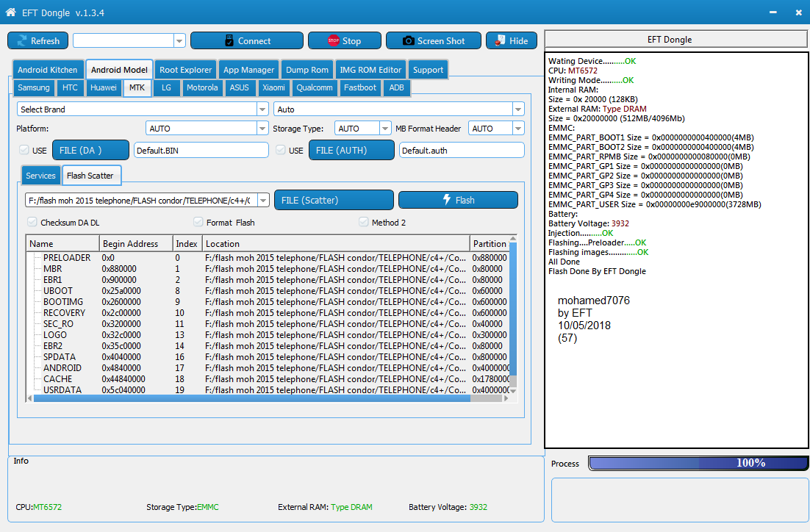Screen dimensions: 810x532
Task: Click the 0x4040000 address cell of SPDATA
Action: point(121,357)
